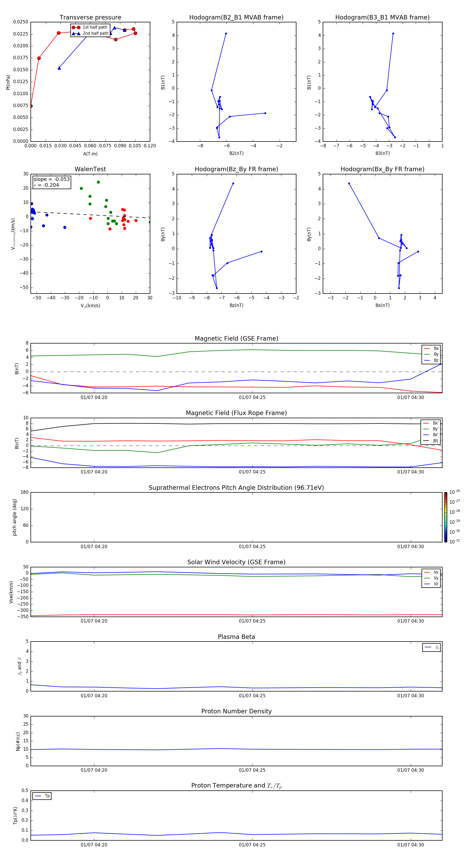Click '01/07 04:25' tick under GSE magnetic field plot
The width and height of the screenshot is (473, 868).
tap(252, 397)
